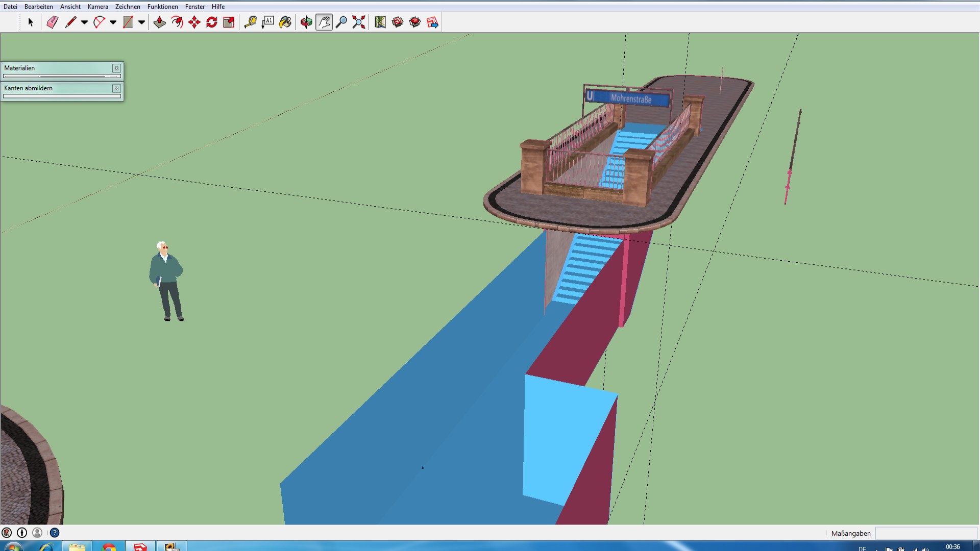Screen dimensions: 980x551
Task: Open the line tool dropdown arrow
Action: 84,22
